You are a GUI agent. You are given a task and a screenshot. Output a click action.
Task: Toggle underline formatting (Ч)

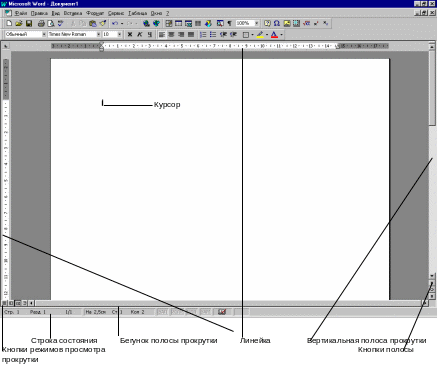pyautogui.click(x=150, y=34)
